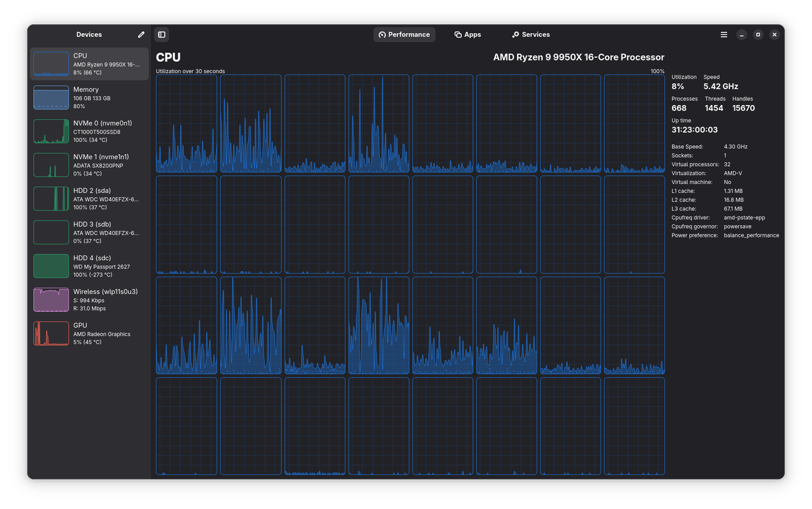Select HDD 2 (sda) device
The width and height of the screenshot is (812, 509).
click(89, 199)
